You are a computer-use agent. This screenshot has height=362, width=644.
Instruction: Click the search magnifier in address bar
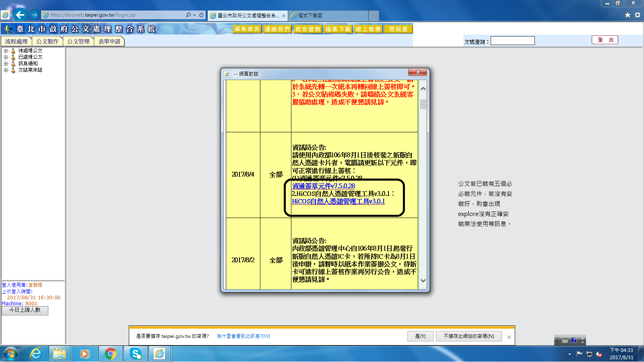coord(188,15)
